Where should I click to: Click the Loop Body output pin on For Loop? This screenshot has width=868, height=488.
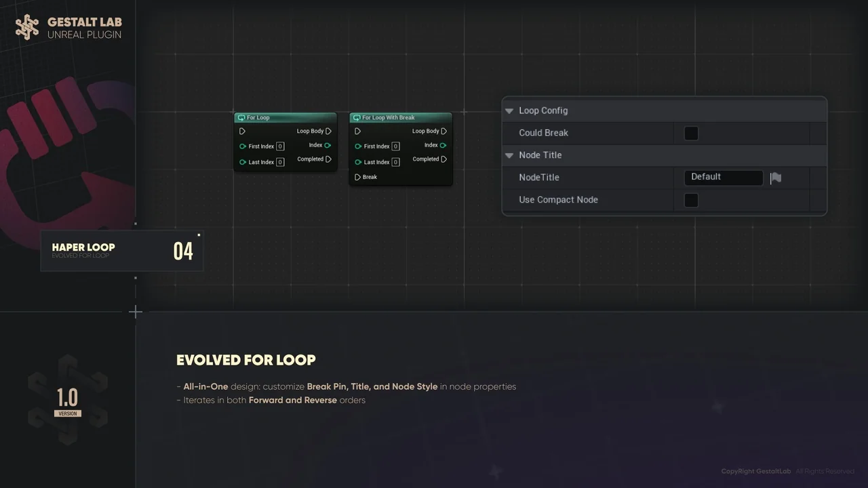329,131
